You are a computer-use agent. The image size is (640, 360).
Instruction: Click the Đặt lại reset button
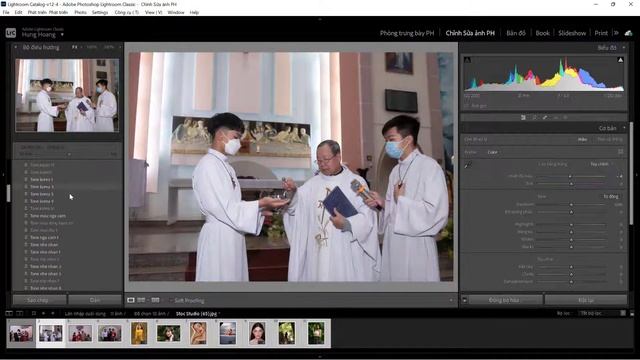point(586,300)
